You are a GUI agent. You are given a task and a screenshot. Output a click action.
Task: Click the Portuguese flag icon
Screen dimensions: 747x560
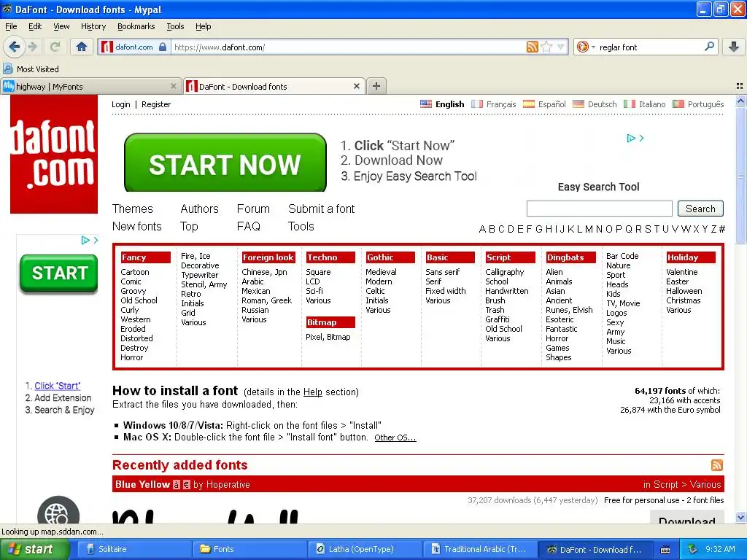678,104
